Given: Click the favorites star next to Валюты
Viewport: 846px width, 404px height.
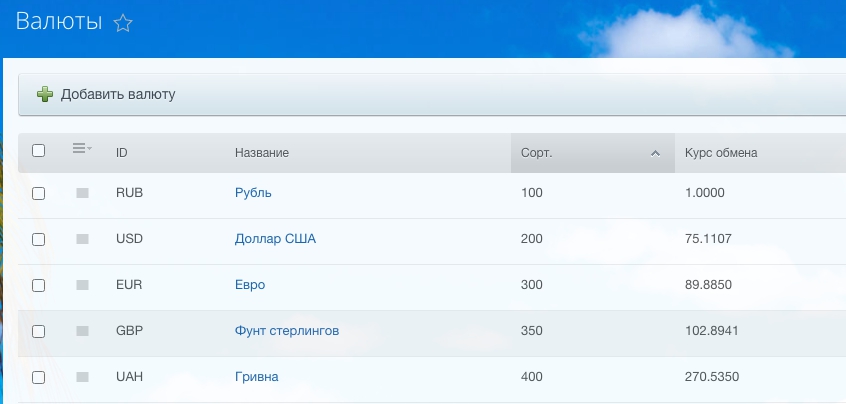Looking at the screenshot, I should [x=123, y=24].
